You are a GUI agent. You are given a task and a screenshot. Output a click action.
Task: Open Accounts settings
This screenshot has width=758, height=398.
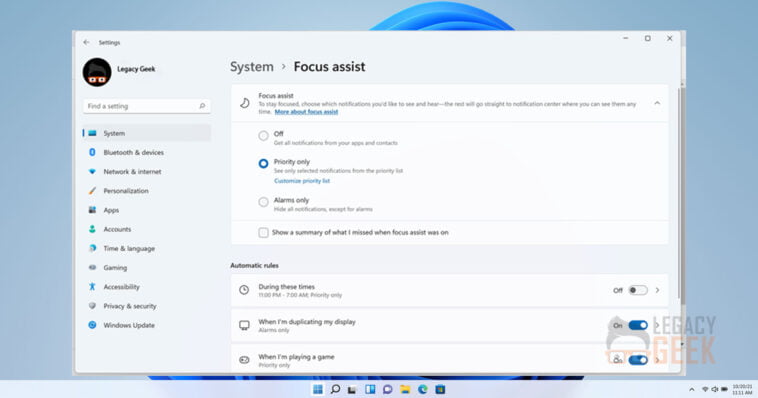(x=147, y=229)
